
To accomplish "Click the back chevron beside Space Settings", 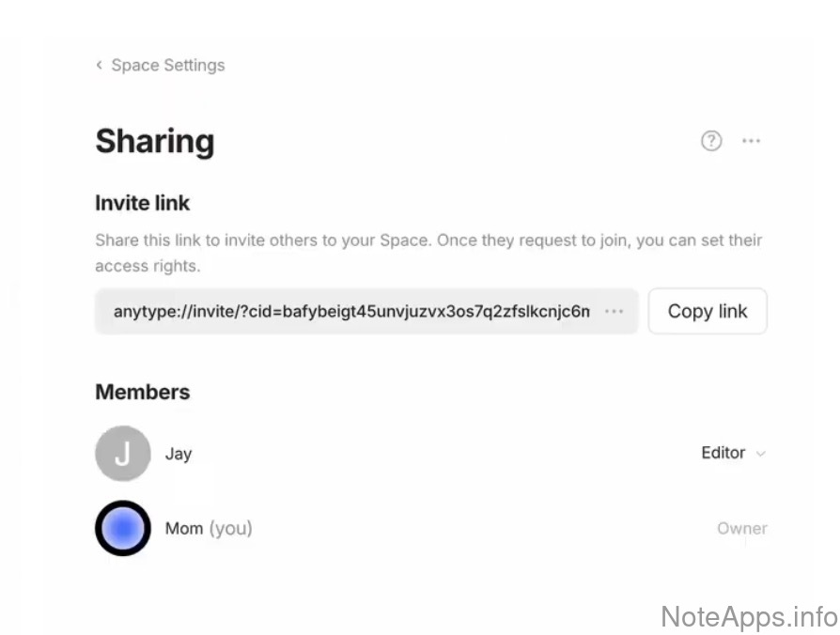I will click(99, 65).
